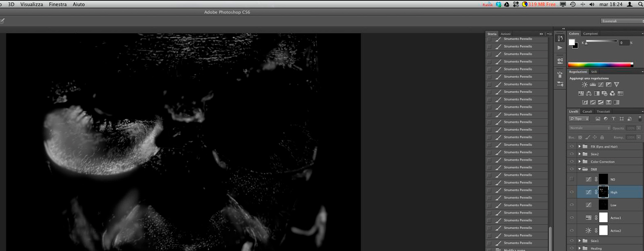Hide the FIX (Eyes and Hair) group
Screen dimensions: 644x251
571,146
